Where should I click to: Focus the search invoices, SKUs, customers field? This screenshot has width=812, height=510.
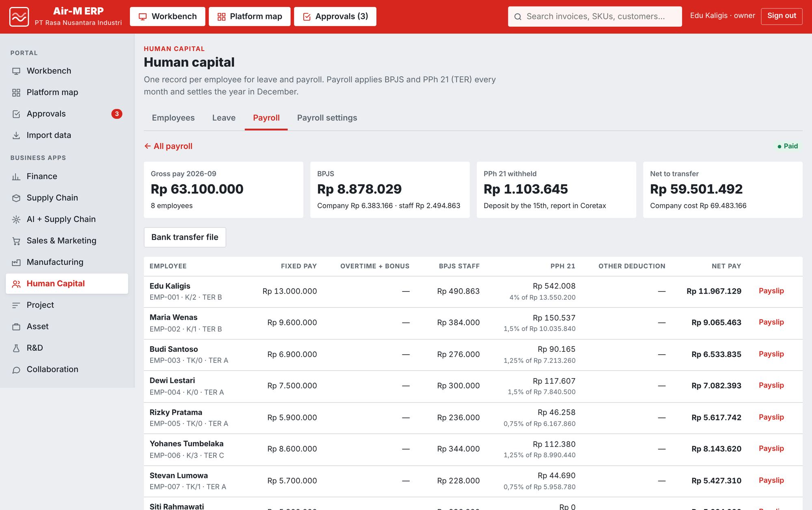(595, 17)
